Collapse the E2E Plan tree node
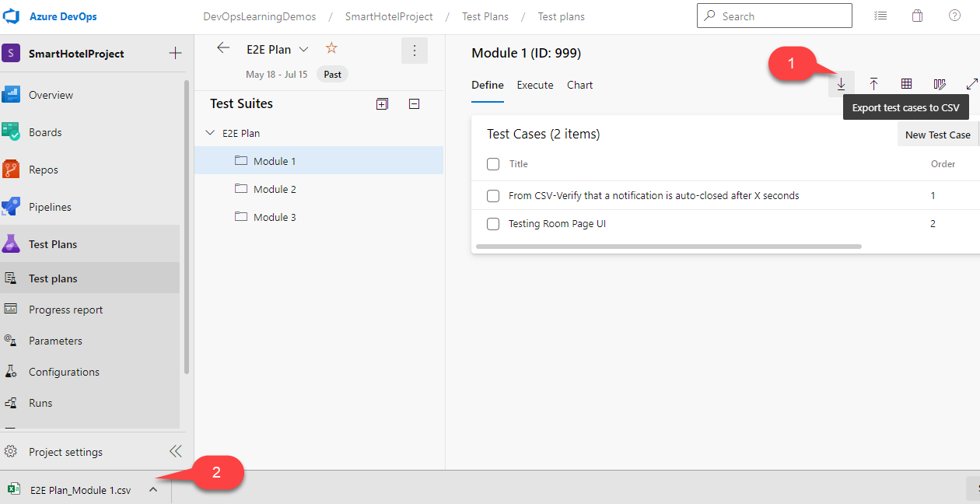This screenshot has height=504, width=980. [210, 133]
